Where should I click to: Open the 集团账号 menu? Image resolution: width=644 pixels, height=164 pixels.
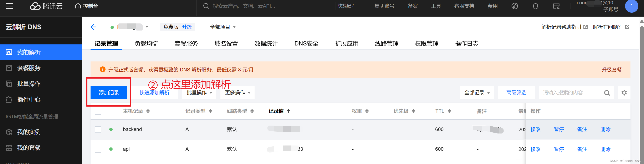click(x=384, y=6)
